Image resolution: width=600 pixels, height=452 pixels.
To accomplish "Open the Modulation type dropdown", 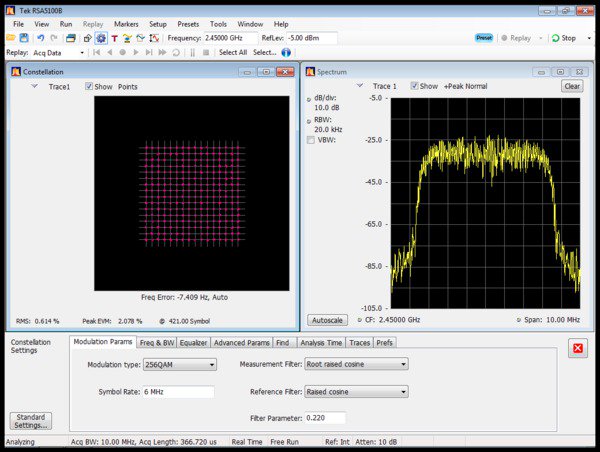I will tap(180, 365).
